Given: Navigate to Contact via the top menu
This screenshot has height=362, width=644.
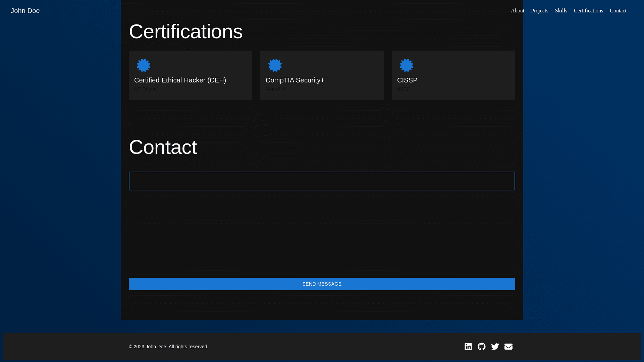Looking at the screenshot, I should (x=618, y=11).
